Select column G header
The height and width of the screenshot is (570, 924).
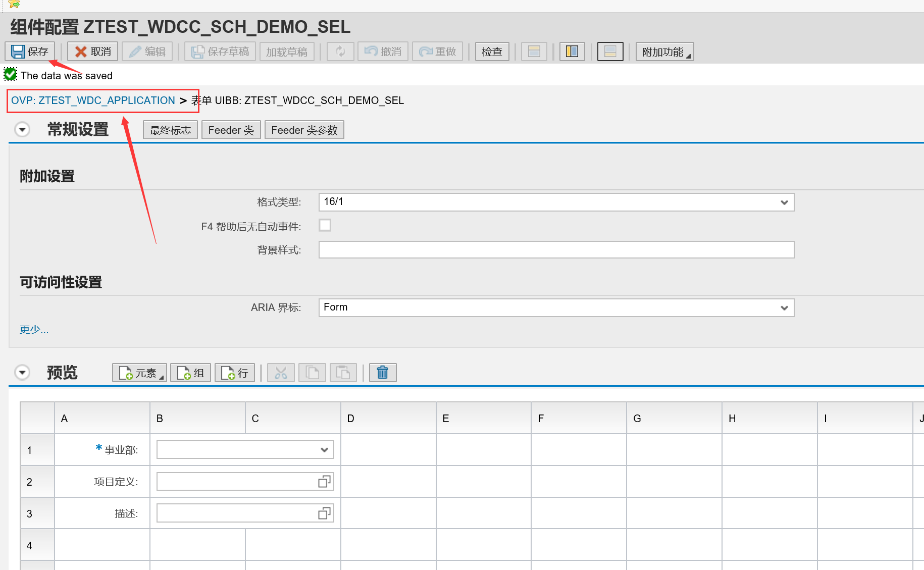tap(674, 418)
